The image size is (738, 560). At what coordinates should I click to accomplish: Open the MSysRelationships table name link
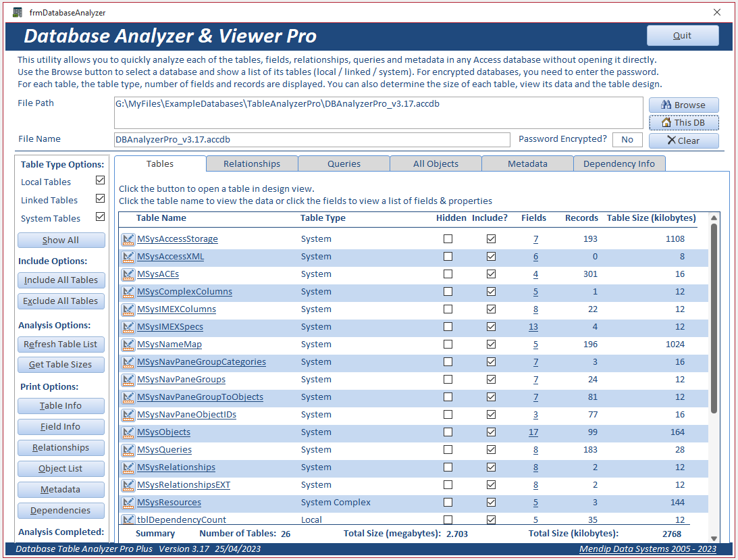pos(176,467)
